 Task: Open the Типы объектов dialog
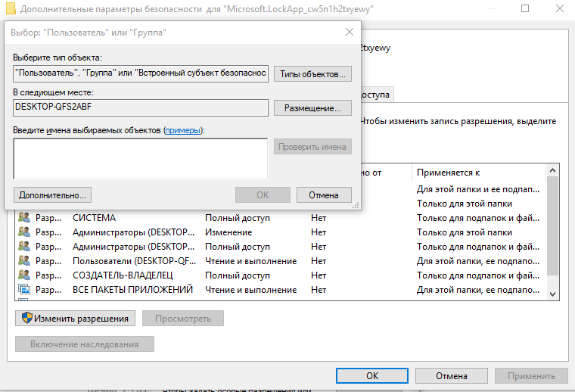click(x=312, y=73)
